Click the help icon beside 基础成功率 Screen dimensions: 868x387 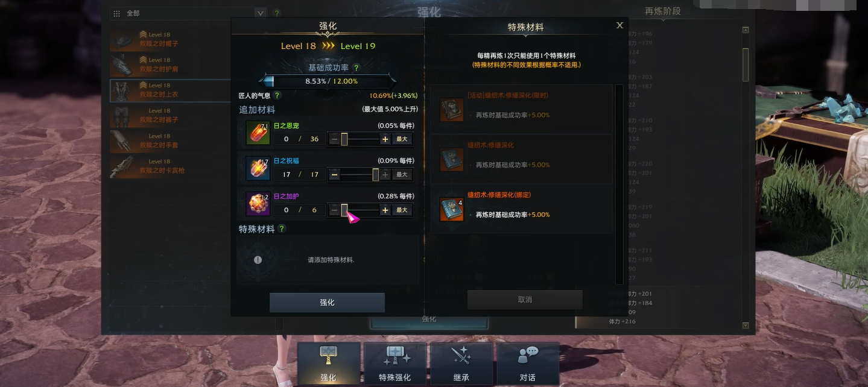356,68
